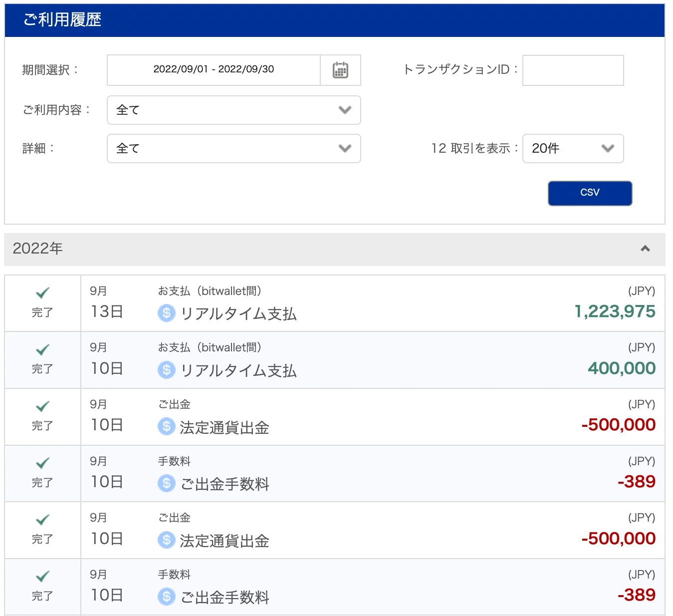Open the 詳細 dropdown
The image size is (673, 616).
234,148
